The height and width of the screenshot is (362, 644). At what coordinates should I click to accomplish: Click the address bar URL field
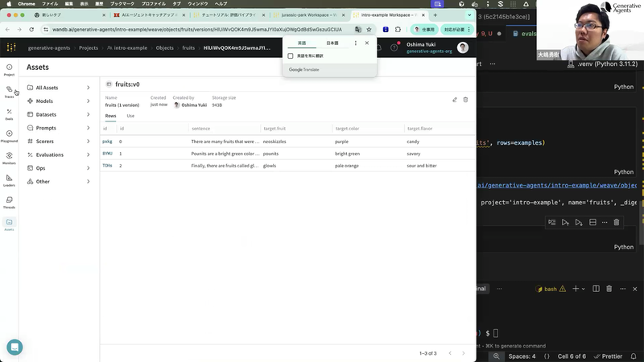[197, 30]
